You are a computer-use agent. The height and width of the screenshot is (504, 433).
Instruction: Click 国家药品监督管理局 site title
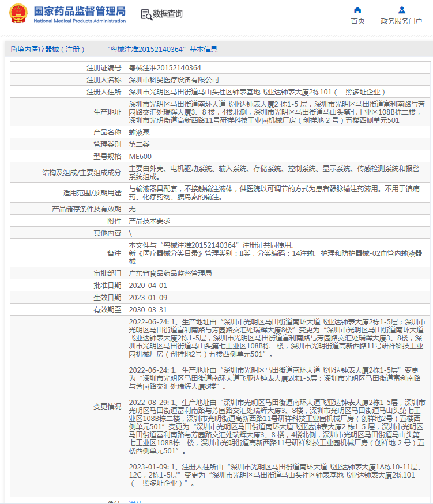click(x=80, y=12)
